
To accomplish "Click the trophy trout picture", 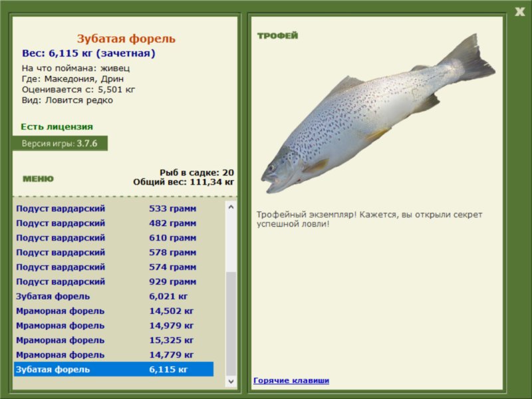I will (x=378, y=114).
